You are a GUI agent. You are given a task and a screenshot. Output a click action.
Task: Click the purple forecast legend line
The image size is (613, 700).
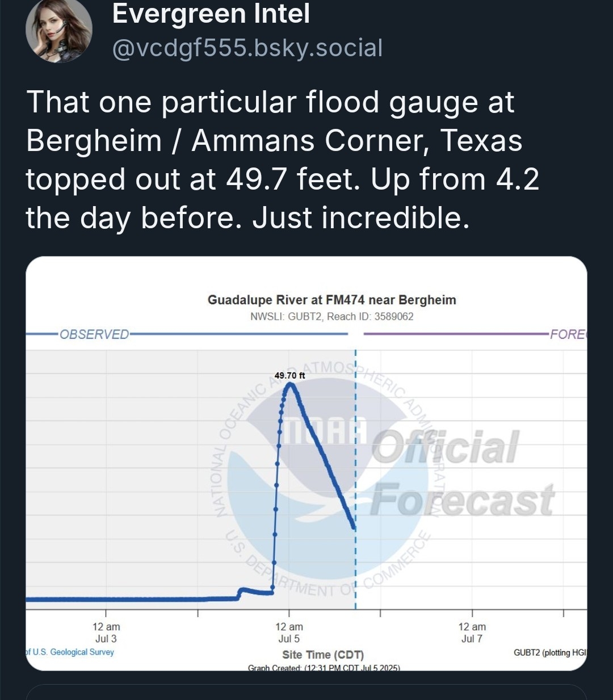(x=455, y=334)
